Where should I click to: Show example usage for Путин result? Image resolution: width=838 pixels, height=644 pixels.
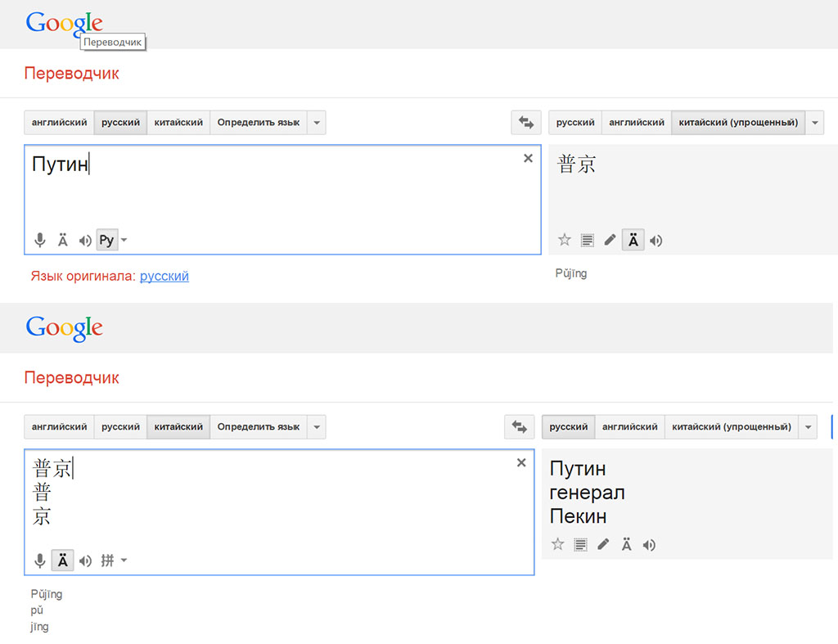point(580,545)
